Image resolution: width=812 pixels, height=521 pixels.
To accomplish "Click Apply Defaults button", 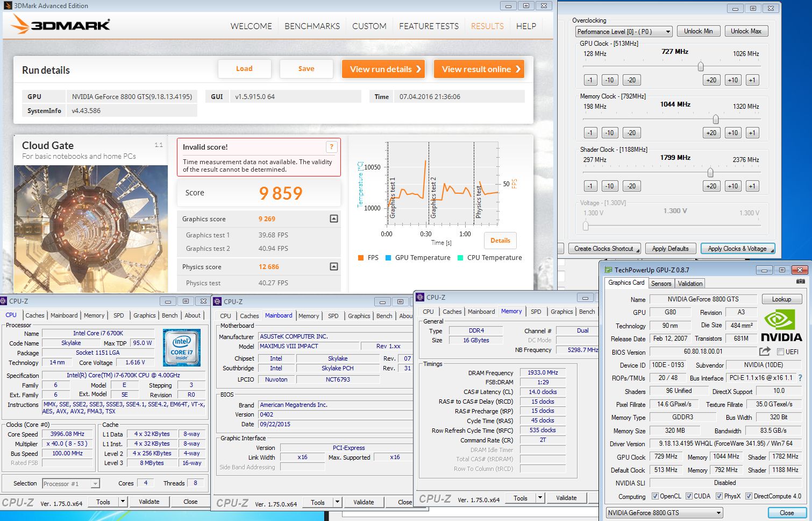I will coord(670,249).
